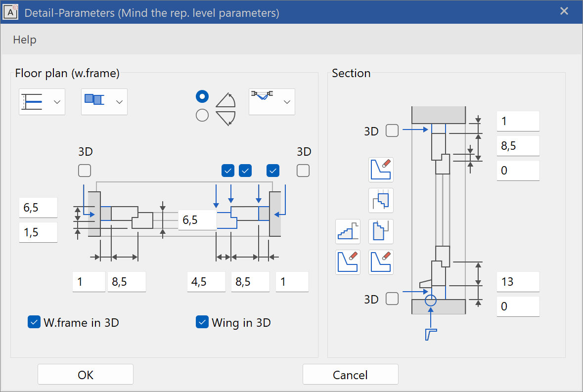Open the wall connection style dropdown
The width and height of the screenshot is (583, 392).
point(42,102)
